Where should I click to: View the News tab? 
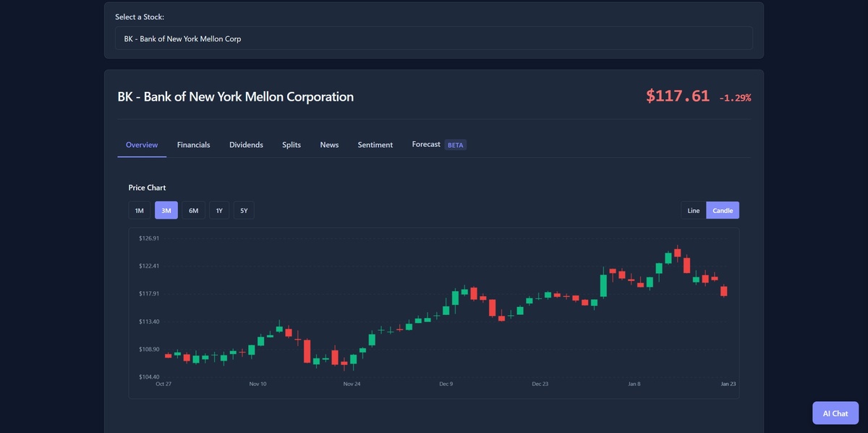pyautogui.click(x=329, y=145)
